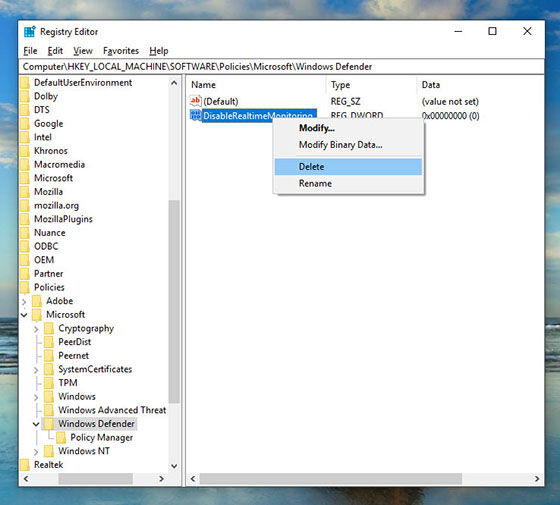Screen dimensions: 560x505
Task: Click the SystemCertificates folder icon
Action: coord(49,369)
